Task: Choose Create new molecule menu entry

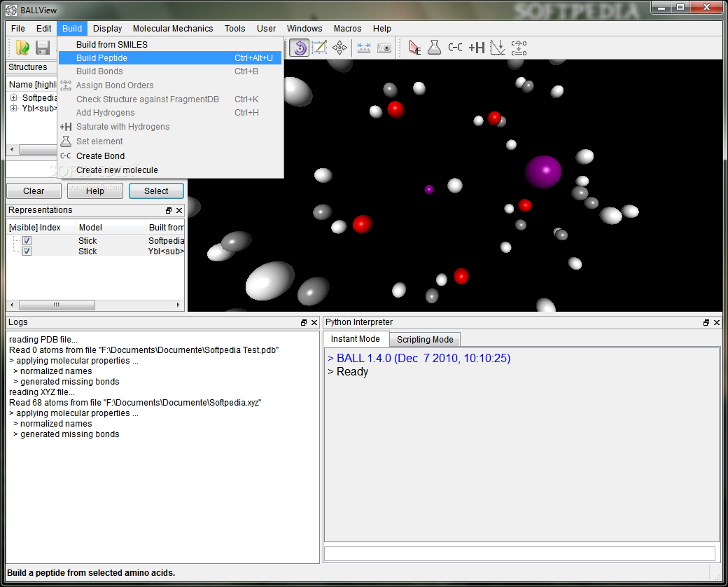Action: [x=170, y=170]
